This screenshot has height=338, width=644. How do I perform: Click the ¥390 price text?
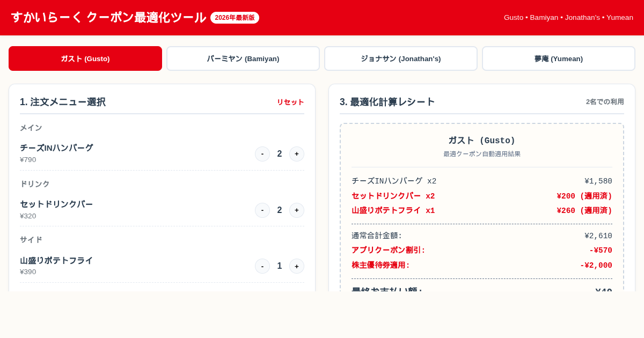click(28, 272)
